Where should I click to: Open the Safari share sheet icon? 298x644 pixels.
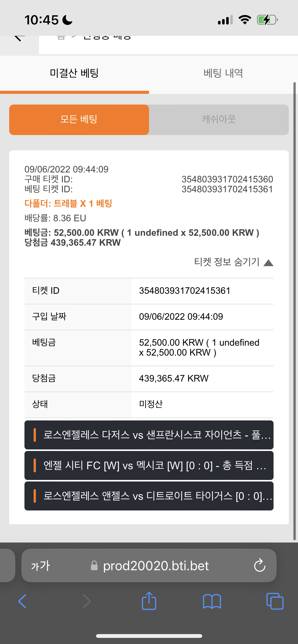click(x=149, y=601)
